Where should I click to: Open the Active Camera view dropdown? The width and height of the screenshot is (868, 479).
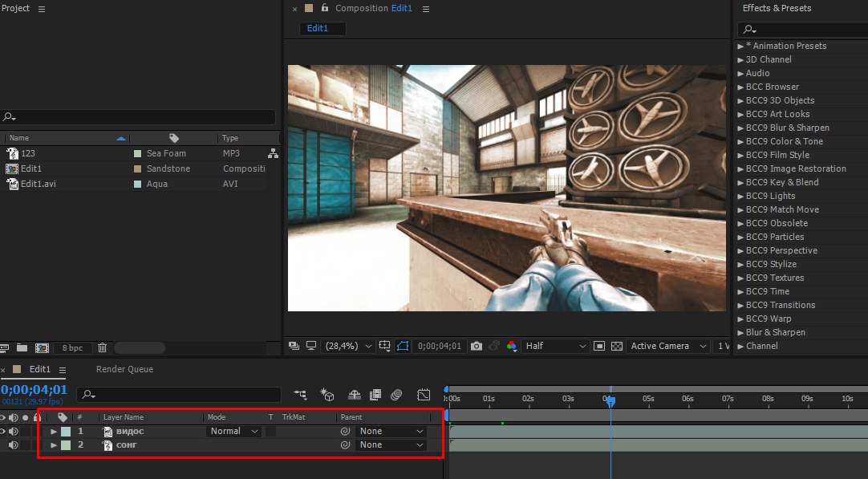click(x=668, y=346)
